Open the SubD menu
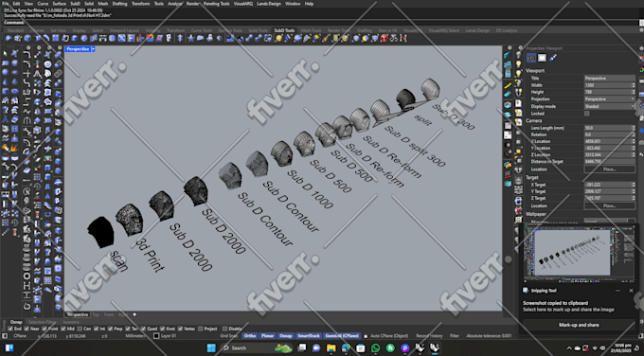Image resolution: width=644 pixels, height=356 pixels. click(x=75, y=4)
